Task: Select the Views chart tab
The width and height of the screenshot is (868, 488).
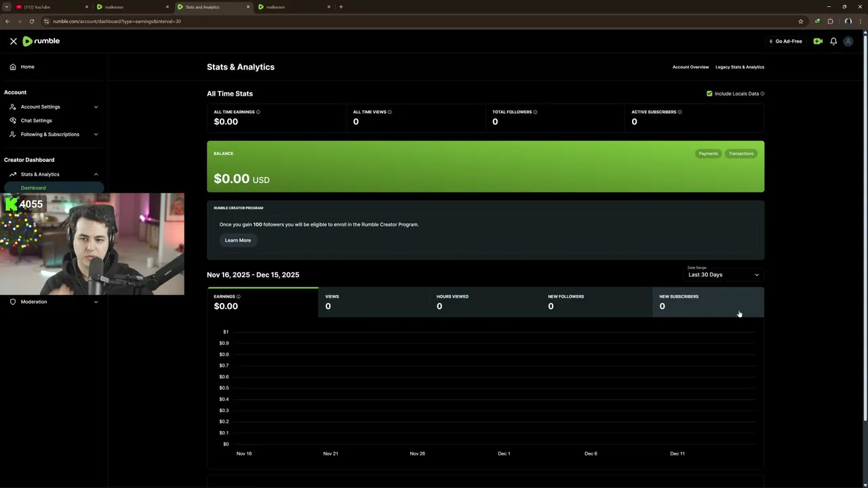Action: tap(374, 302)
